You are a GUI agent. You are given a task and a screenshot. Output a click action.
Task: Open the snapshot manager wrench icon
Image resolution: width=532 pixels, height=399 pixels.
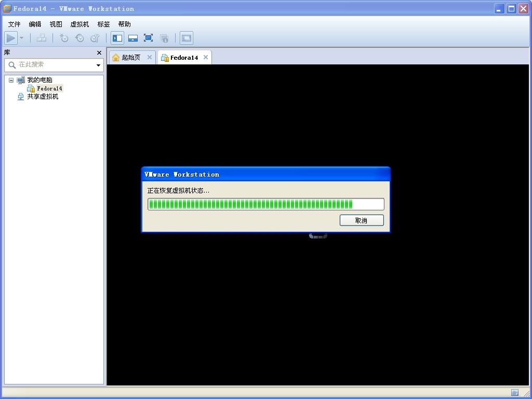pos(95,38)
